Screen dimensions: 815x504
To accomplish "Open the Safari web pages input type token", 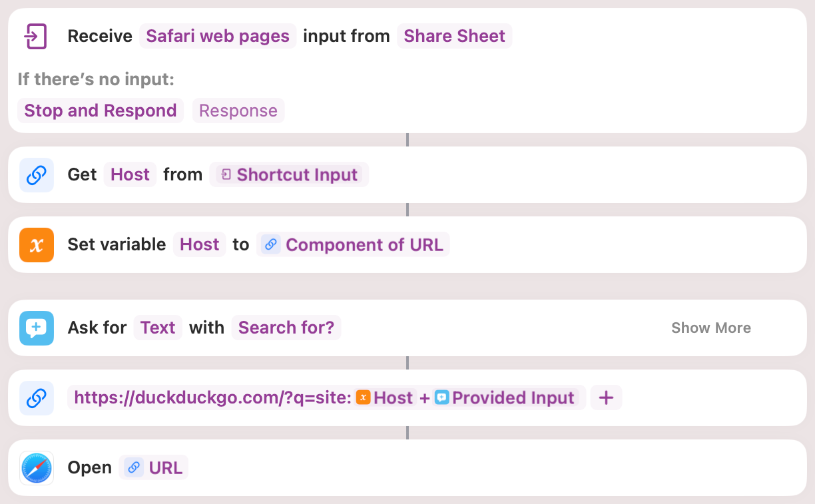I will (x=218, y=36).
